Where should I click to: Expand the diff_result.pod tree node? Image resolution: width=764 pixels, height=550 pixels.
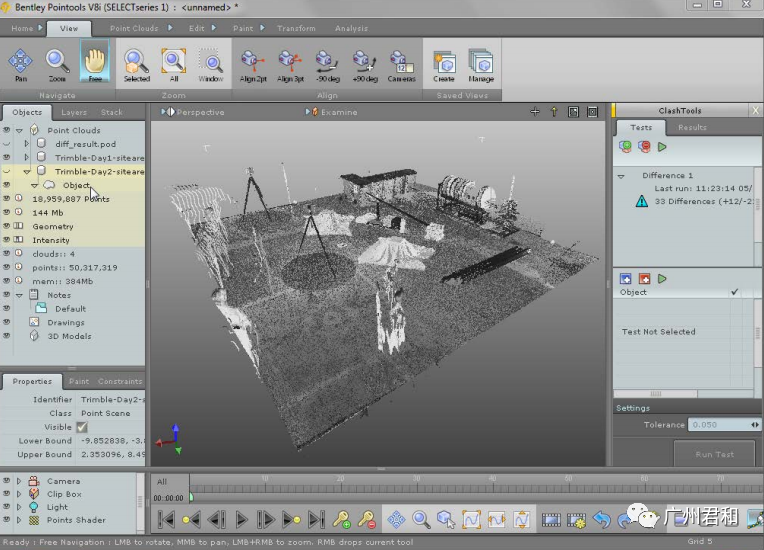[x=27, y=144]
